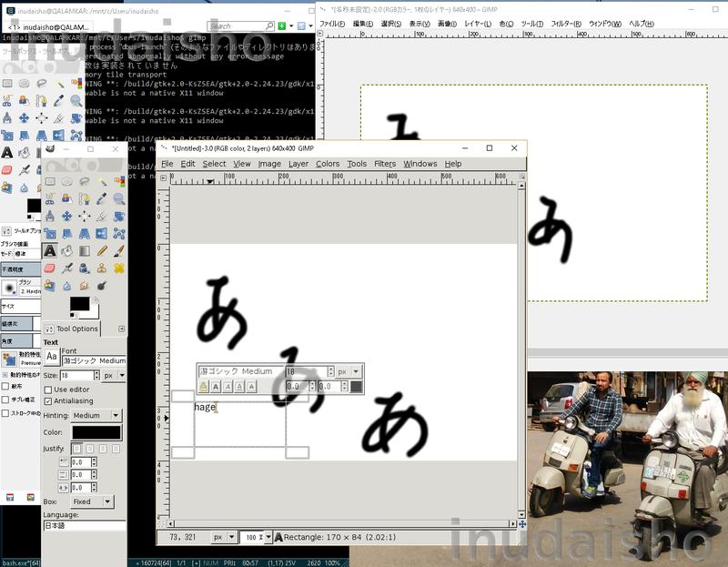Toggle the Use editor checkbox
The height and width of the screenshot is (567, 728).
[48, 390]
